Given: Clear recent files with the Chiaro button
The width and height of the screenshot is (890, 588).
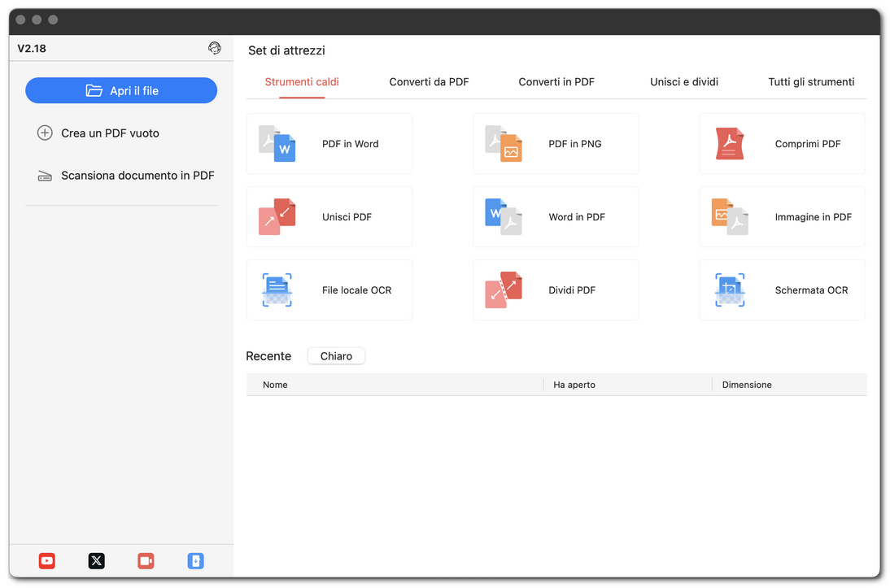Looking at the screenshot, I should (336, 355).
